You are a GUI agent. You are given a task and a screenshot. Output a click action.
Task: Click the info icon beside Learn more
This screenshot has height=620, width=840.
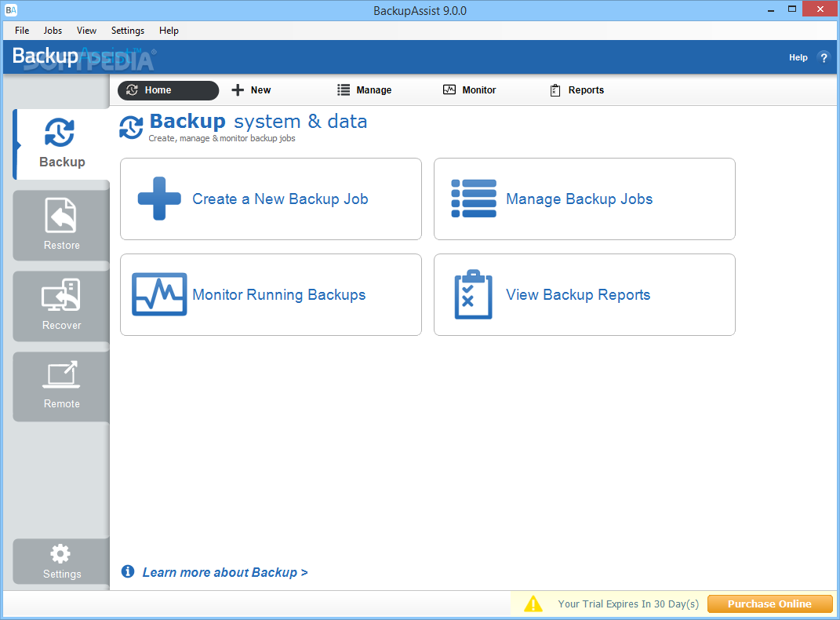pos(128,571)
